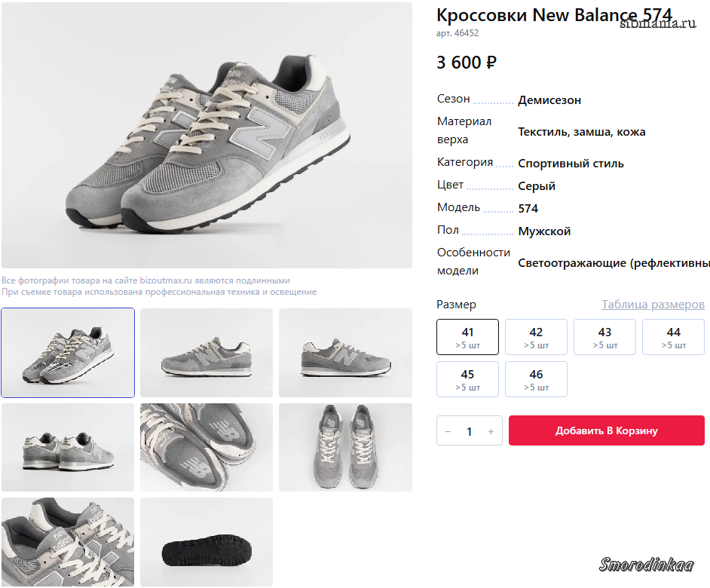Select first thumbnail of angled sneaker pair
The height and width of the screenshot is (588, 710).
pyautogui.click(x=68, y=353)
